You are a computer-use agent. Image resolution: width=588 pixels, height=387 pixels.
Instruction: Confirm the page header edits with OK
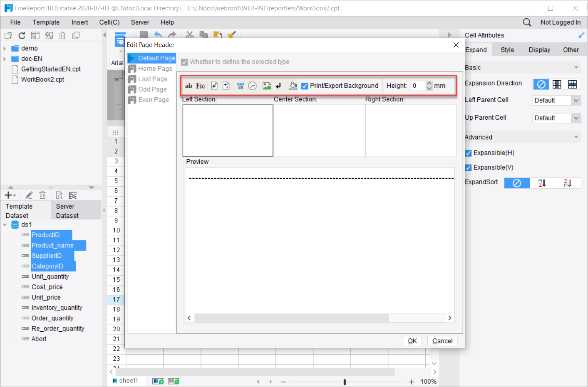point(412,340)
